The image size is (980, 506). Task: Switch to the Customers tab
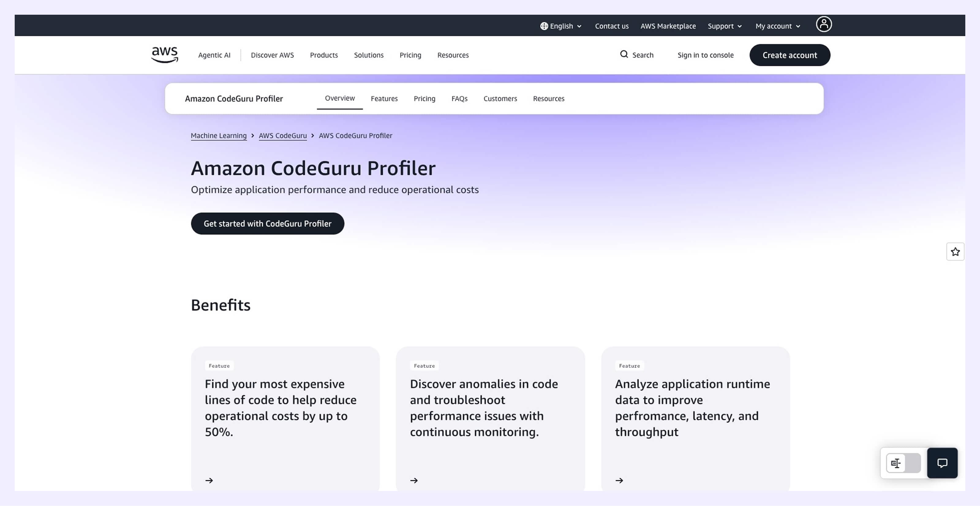500,99
